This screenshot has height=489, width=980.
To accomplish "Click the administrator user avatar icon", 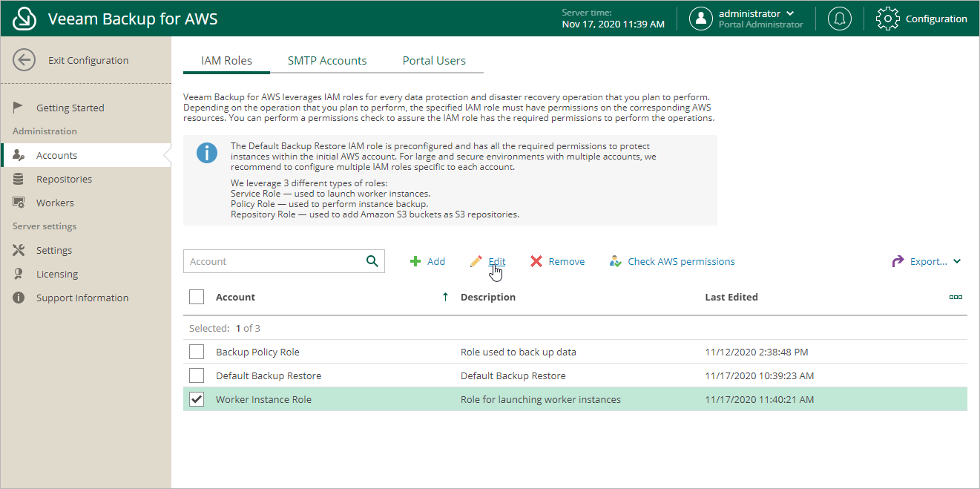I will click(701, 19).
